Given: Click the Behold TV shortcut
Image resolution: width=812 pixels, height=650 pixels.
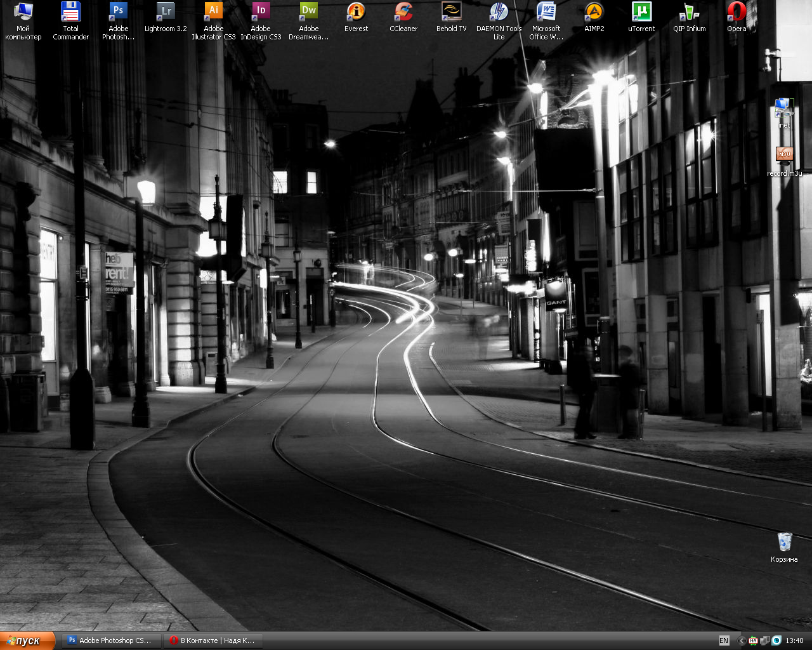Looking at the screenshot, I should [451, 12].
